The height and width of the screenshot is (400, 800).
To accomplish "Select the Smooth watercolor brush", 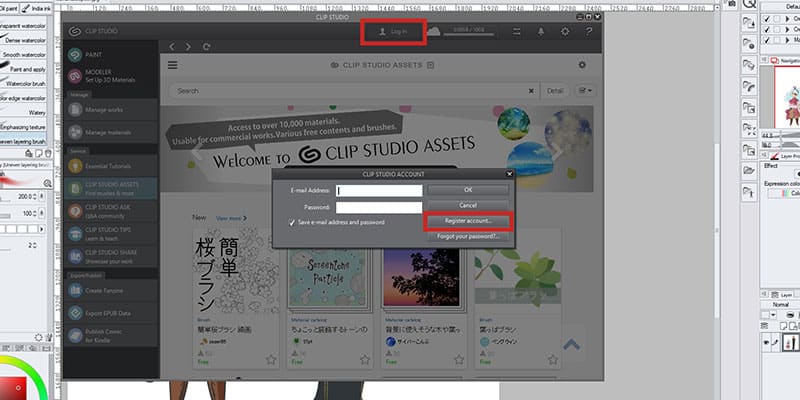I will (23, 55).
